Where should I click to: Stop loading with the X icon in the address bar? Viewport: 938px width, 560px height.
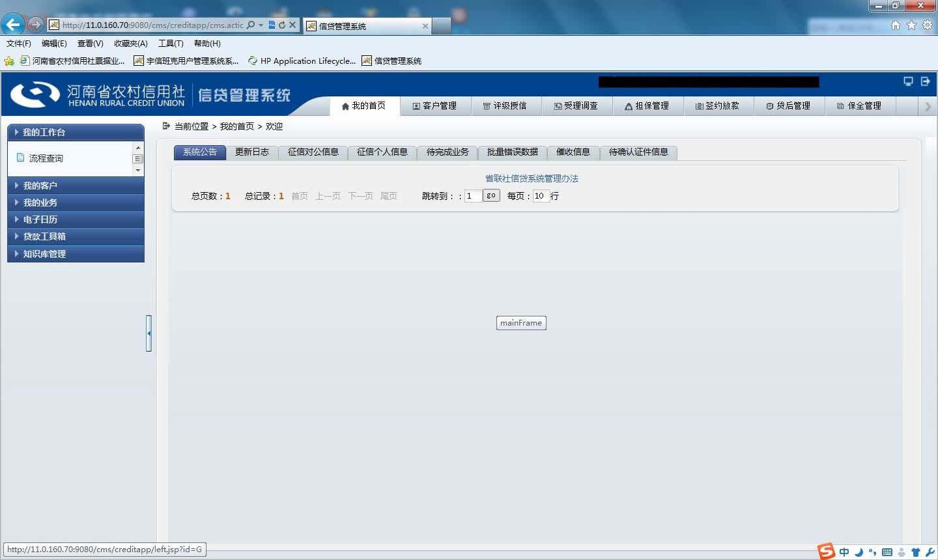292,25
